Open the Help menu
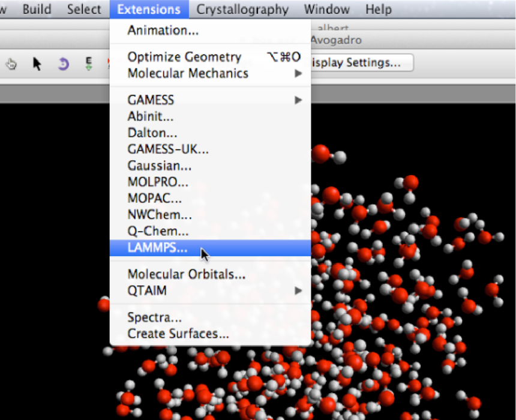The width and height of the screenshot is (516, 420). [378, 10]
